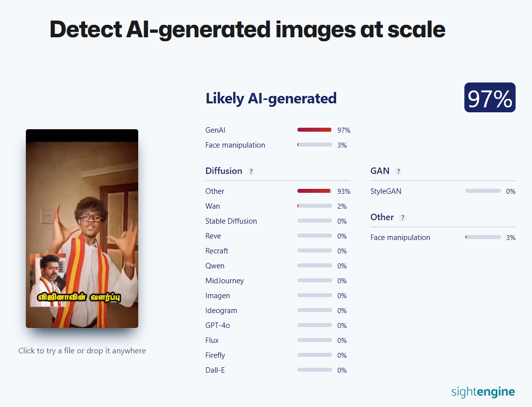Click the Diffusion Other 93% bar
Screen dimensions: 532x407
pos(314,191)
